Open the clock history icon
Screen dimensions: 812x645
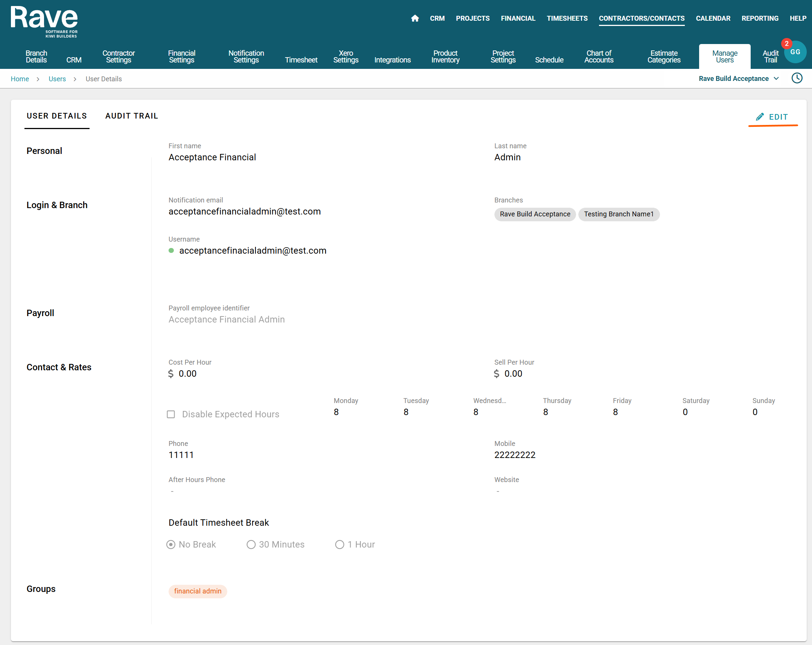coord(797,78)
